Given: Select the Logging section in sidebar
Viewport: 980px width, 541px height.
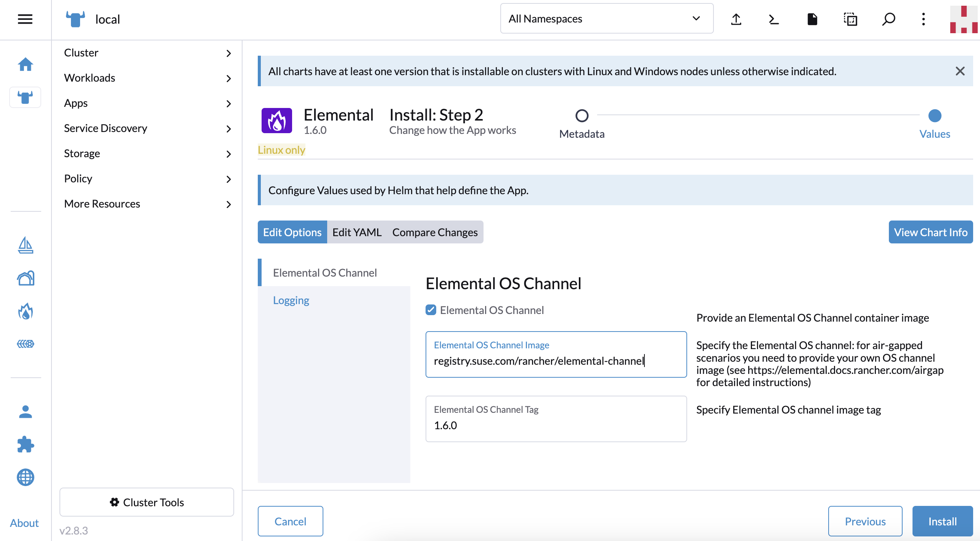Looking at the screenshot, I should point(291,300).
